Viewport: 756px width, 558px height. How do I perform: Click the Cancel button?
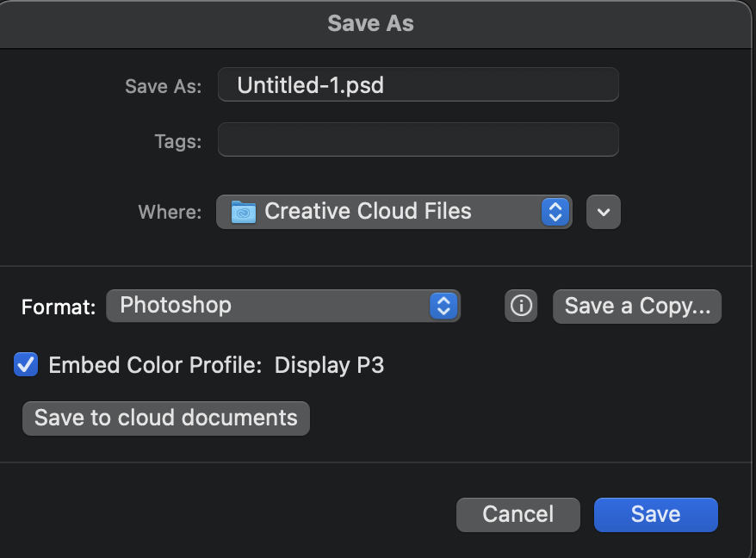[x=517, y=515]
